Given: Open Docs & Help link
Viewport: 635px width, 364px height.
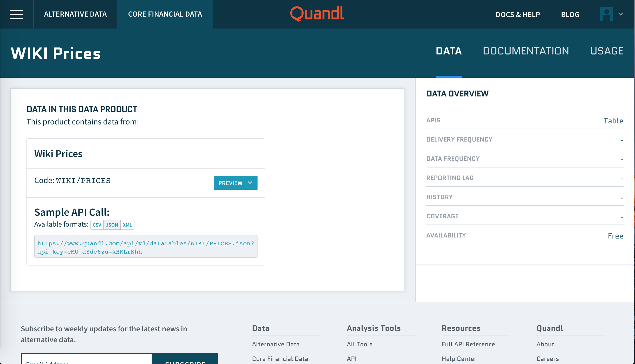Looking at the screenshot, I should (518, 15).
